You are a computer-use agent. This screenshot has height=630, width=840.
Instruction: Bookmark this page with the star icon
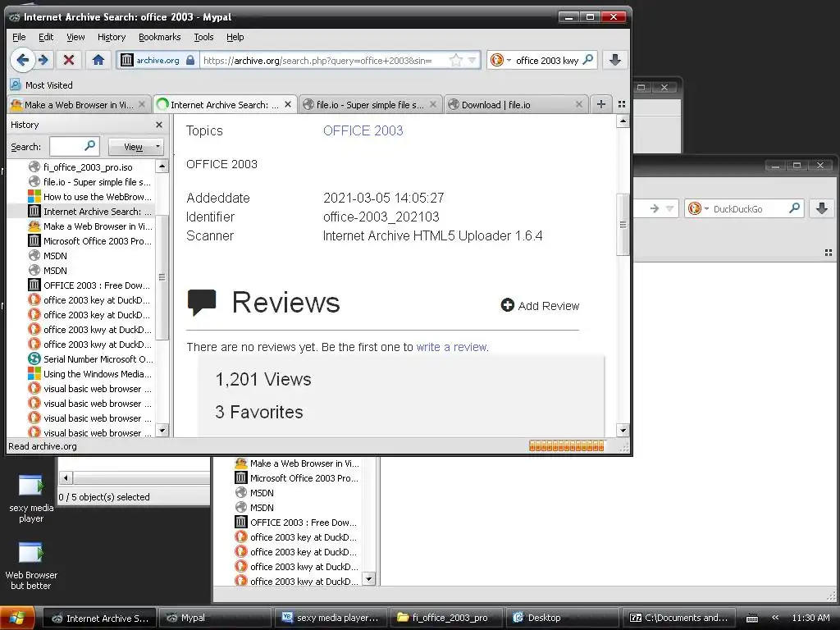click(x=456, y=60)
